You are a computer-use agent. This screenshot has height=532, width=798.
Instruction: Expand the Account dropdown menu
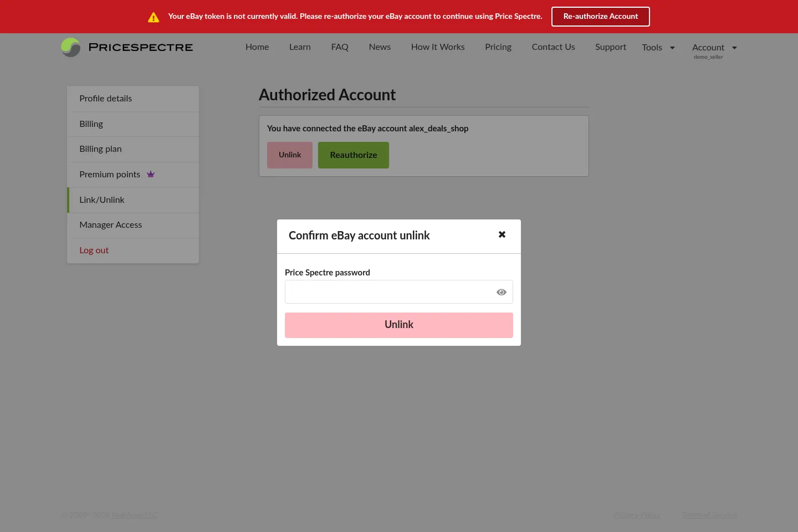coord(714,48)
